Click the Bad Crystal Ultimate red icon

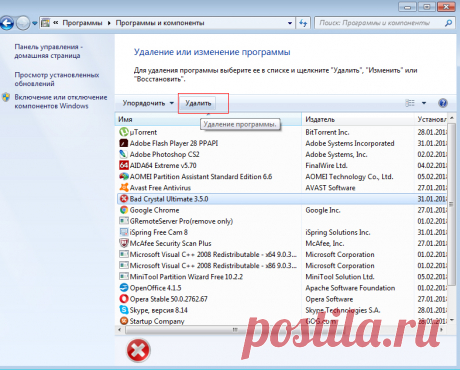point(124,199)
